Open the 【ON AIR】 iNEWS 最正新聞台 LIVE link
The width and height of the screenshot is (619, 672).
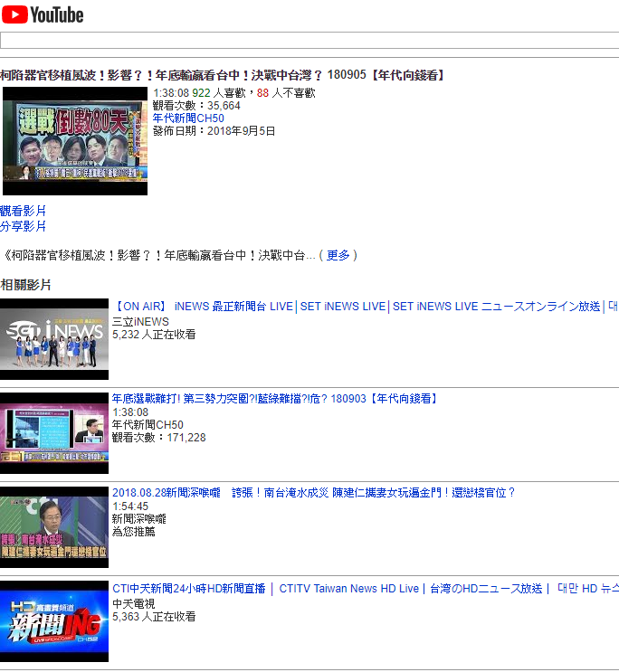point(365,307)
